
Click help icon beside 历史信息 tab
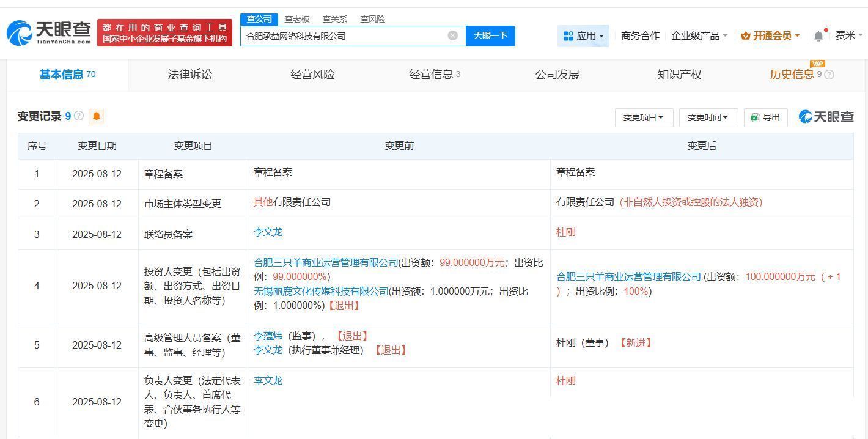tap(829, 75)
